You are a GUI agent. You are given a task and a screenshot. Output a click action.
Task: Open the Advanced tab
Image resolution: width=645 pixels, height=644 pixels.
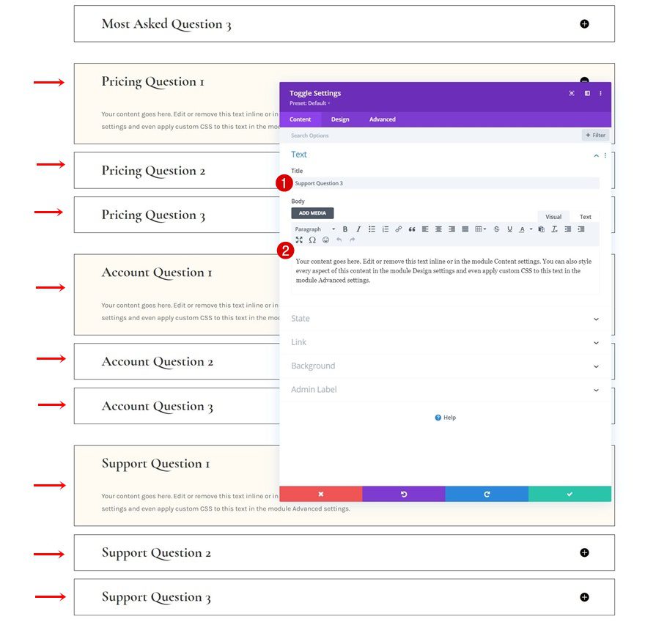pos(382,119)
